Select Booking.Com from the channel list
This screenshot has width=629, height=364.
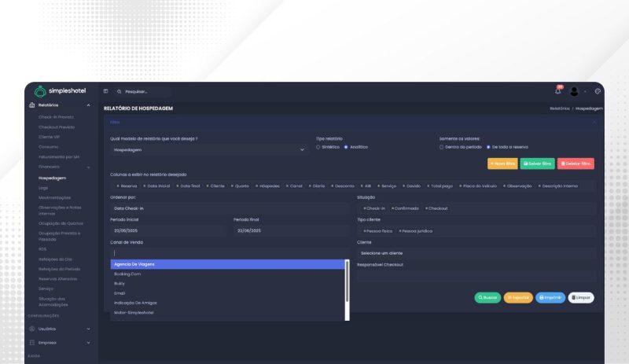[x=127, y=274]
